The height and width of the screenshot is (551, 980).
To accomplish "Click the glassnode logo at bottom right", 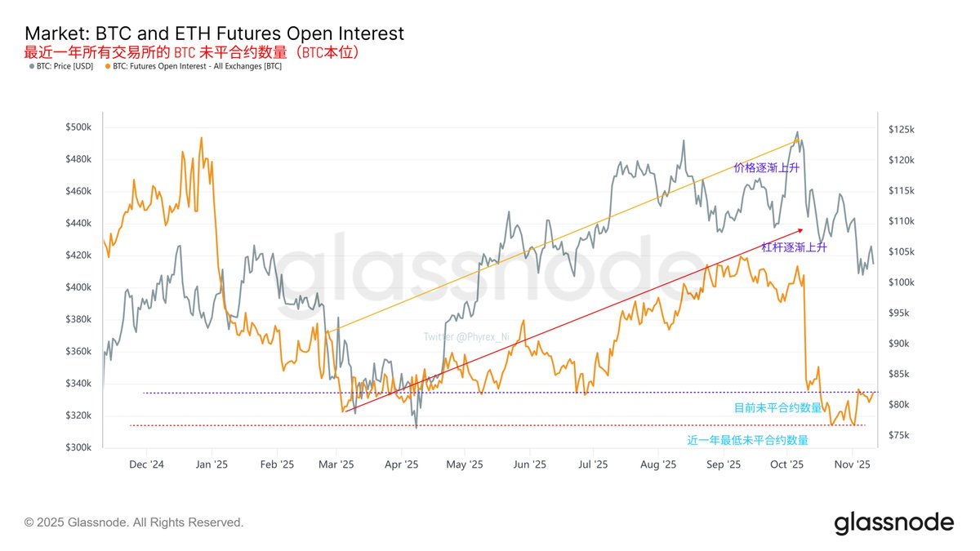I will click(x=893, y=522).
